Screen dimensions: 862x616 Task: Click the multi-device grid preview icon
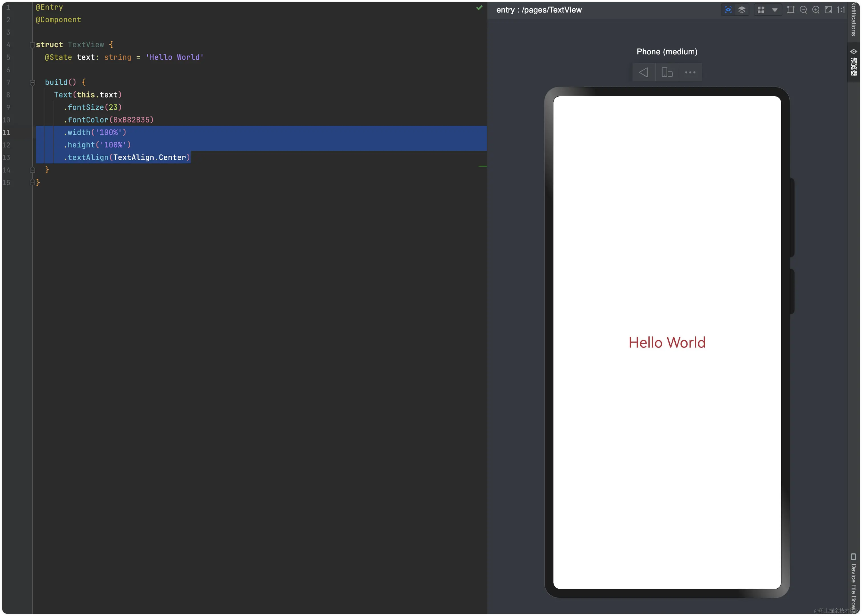(761, 10)
